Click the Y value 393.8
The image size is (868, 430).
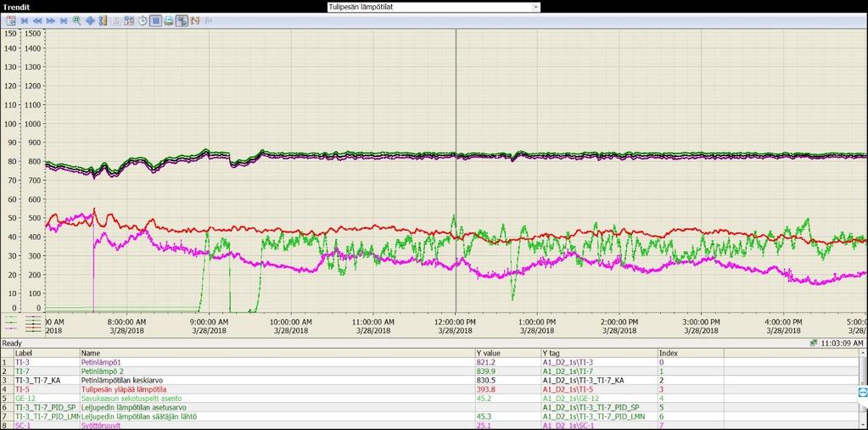click(485, 389)
